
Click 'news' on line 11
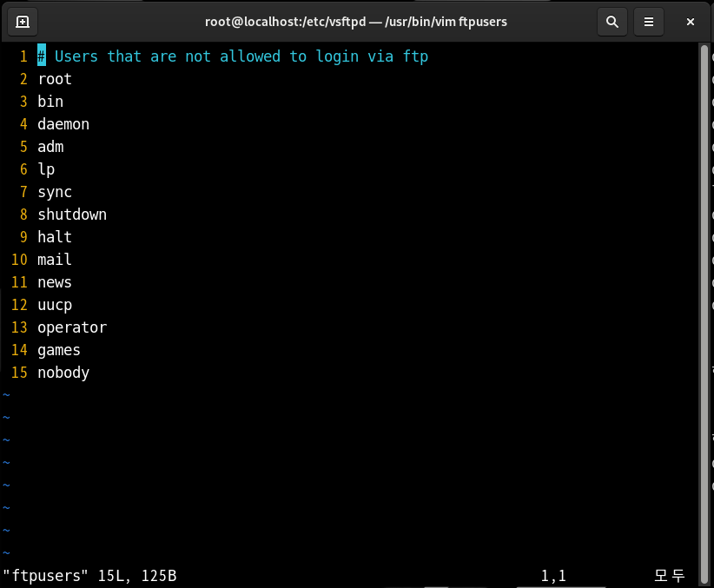point(55,282)
